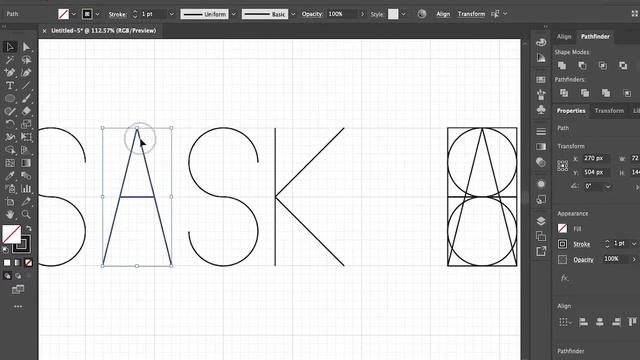Select the Untitled-5 document tab
Screen dimensions: 640x360
pyautogui.click(x=103, y=31)
